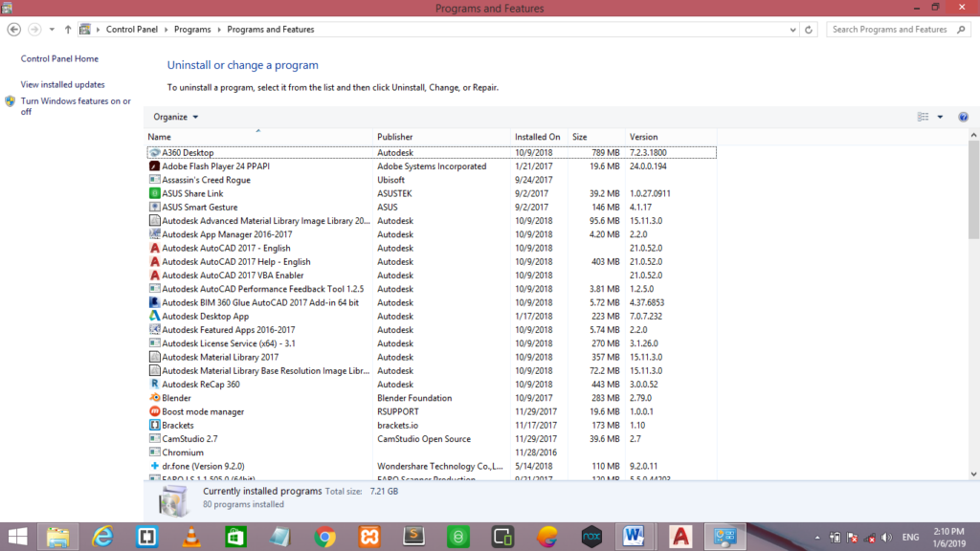Select Autodesk License Service (x64) - 3.1
This screenshot has height=551, width=980.
pyautogui.click(x=432, y=343)
